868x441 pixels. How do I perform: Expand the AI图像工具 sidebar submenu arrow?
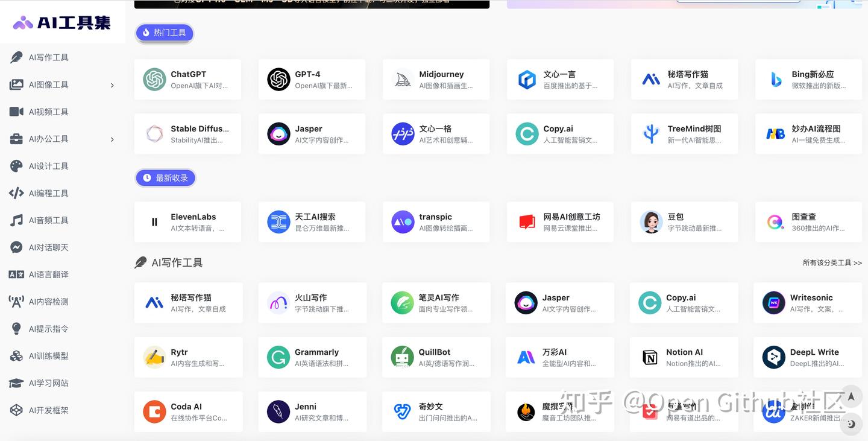[112, 85]
